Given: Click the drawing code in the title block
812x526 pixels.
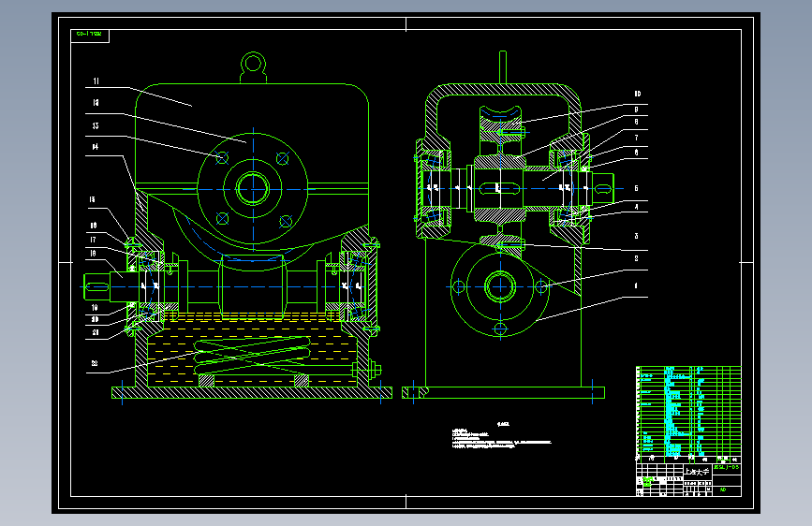Looking at the screenshot, I should [x=727, y=467].
